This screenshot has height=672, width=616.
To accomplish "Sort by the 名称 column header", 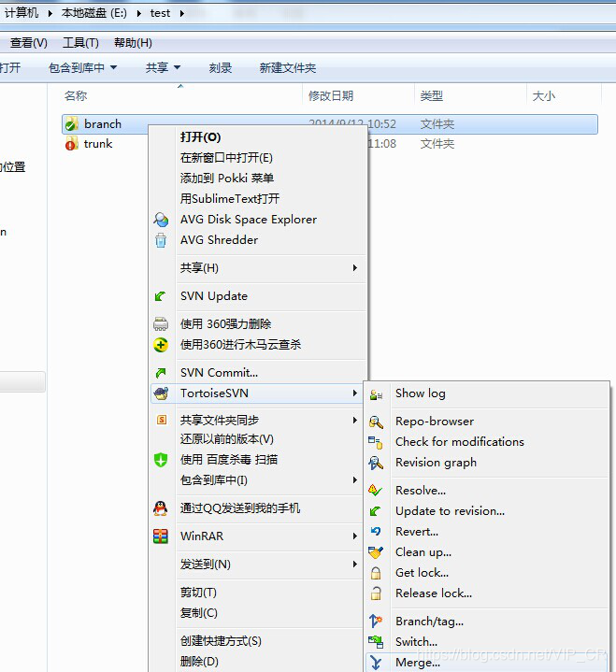I will [76, 95].
